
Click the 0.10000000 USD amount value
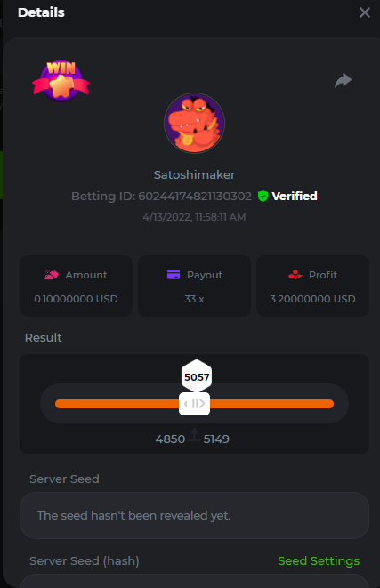click(x=77, y=299)
